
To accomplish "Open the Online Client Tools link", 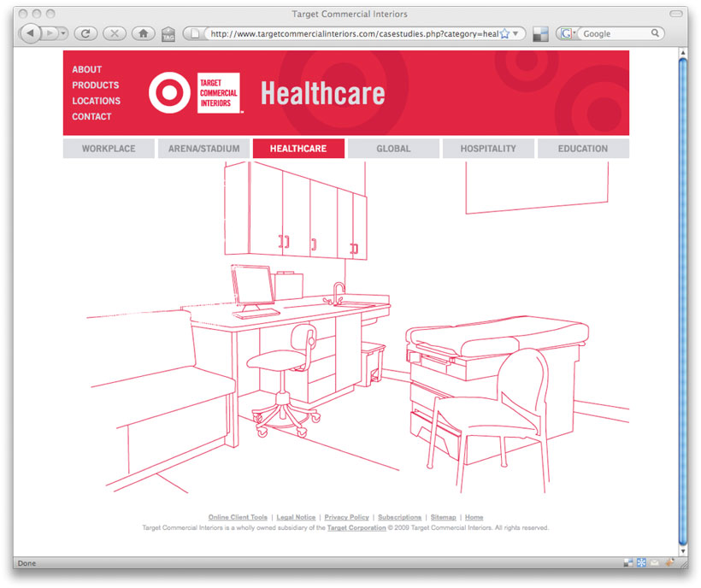I will pos(238,517).
